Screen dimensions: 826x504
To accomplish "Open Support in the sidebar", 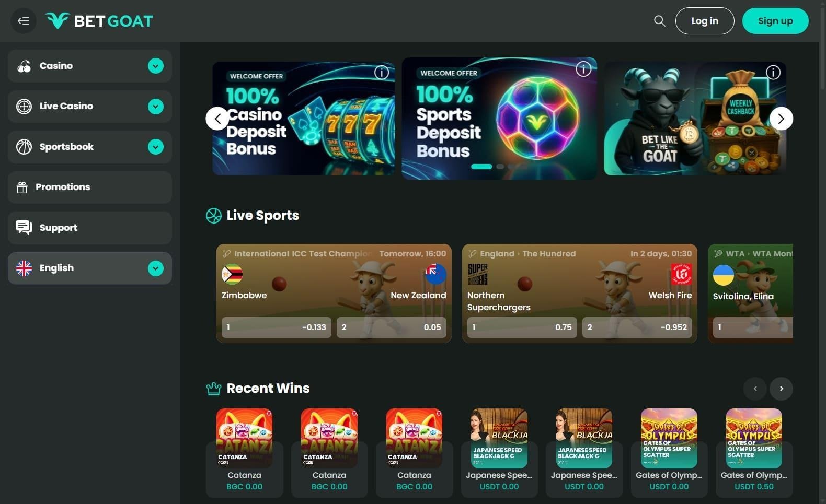I will point(90,228).
